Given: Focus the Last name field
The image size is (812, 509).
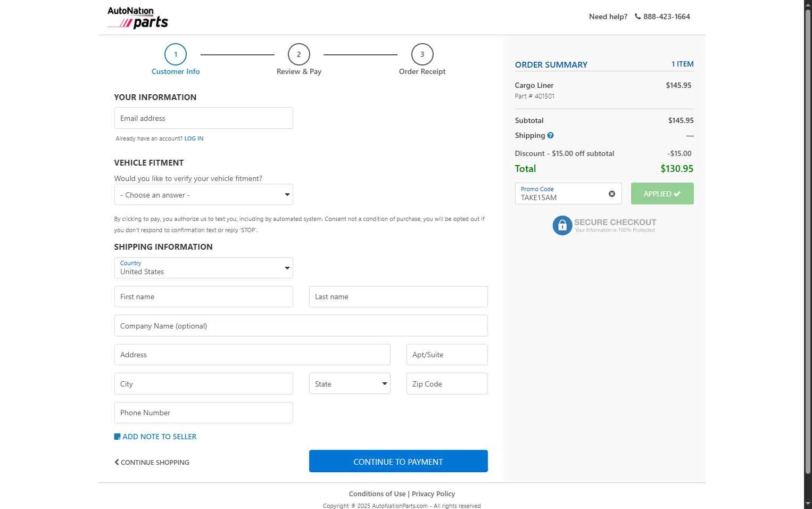Looking at the screenshot, I should (x=398, y=297).
